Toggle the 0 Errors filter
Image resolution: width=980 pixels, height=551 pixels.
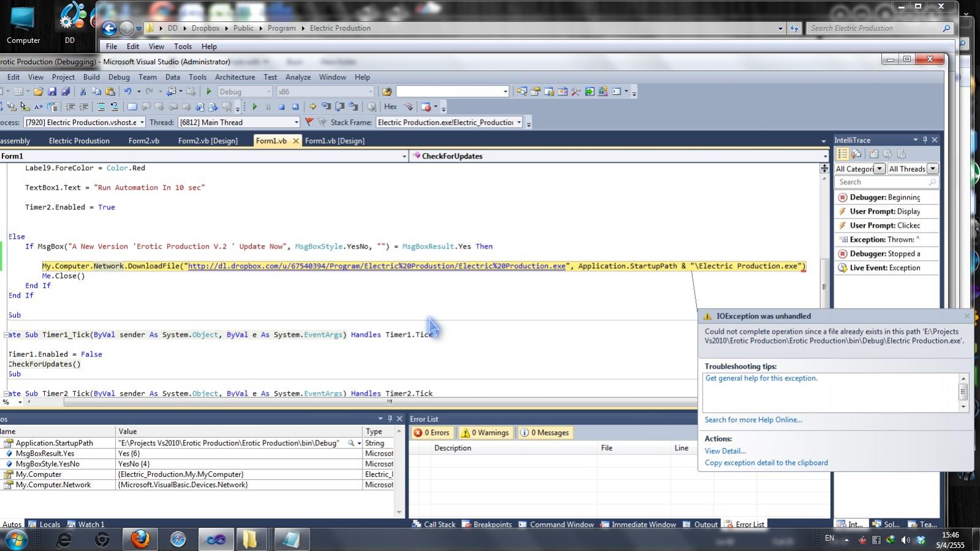[x=432, y=433]
